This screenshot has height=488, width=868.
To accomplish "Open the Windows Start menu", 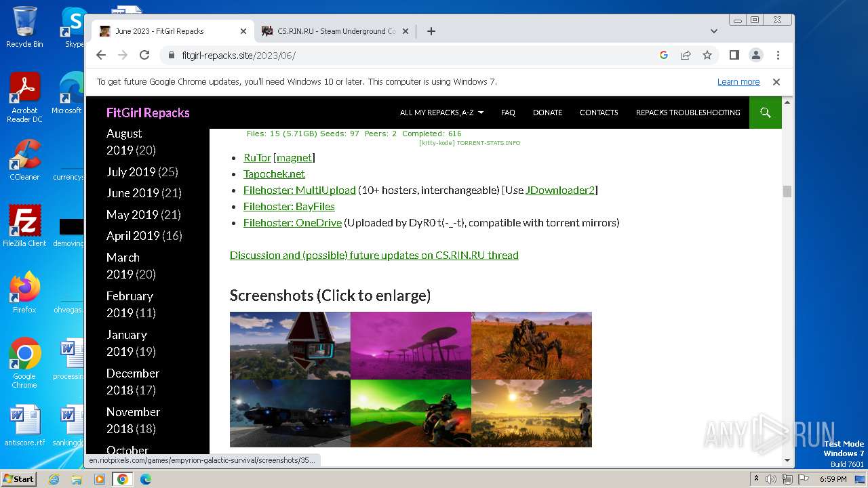I will pos(19,479).
